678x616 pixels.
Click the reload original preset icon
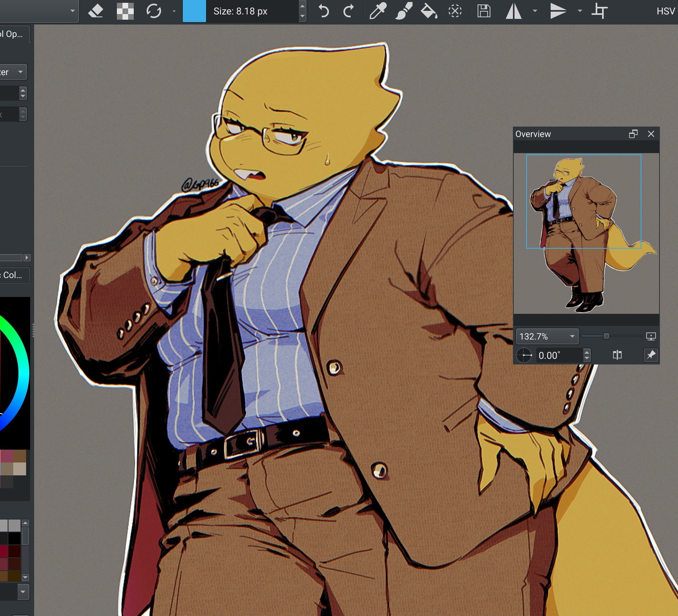(153, 11)
